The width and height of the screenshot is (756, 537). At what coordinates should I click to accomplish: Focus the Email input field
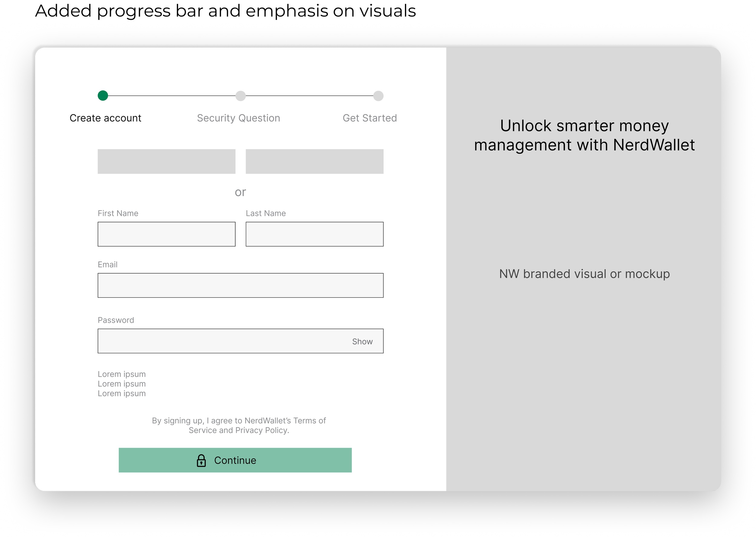[240, 285]
